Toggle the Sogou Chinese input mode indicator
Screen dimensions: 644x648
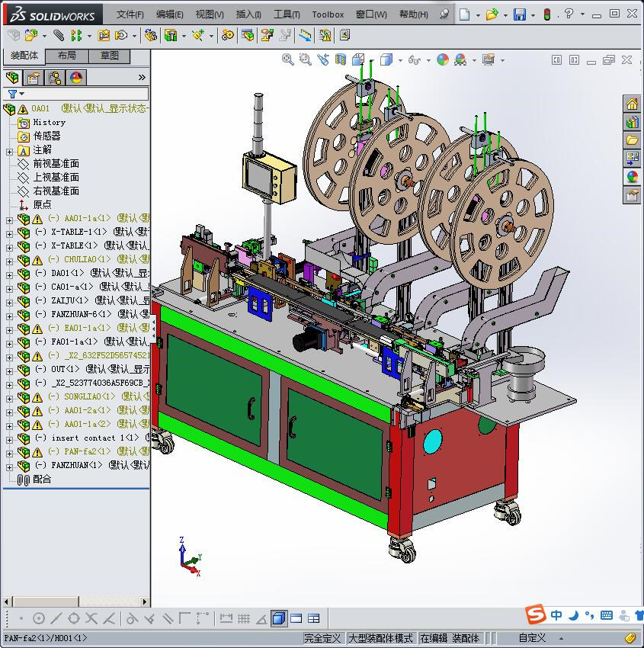tap(557, 615)
